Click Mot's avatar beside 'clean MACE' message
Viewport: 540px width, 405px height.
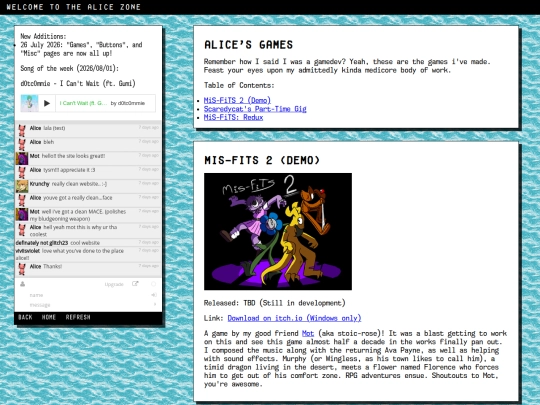click(x=22, y=214)
